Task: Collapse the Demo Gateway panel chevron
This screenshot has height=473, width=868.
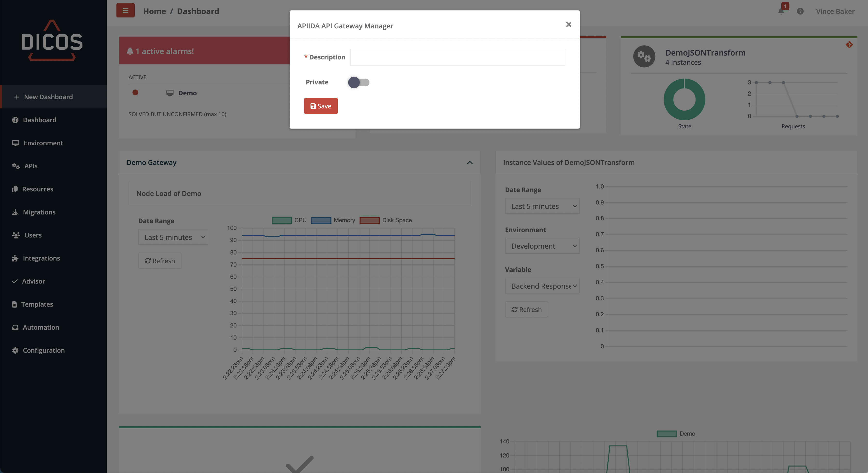Action: (x=470, y=163)
